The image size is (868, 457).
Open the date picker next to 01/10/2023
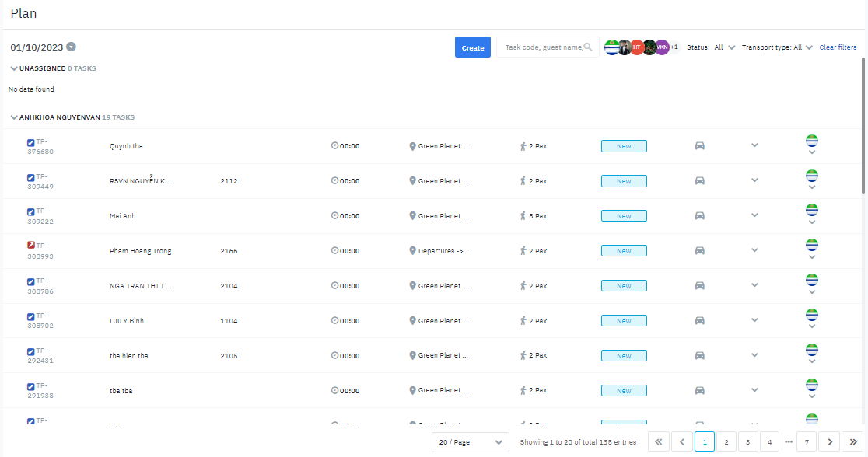(72, 47)
